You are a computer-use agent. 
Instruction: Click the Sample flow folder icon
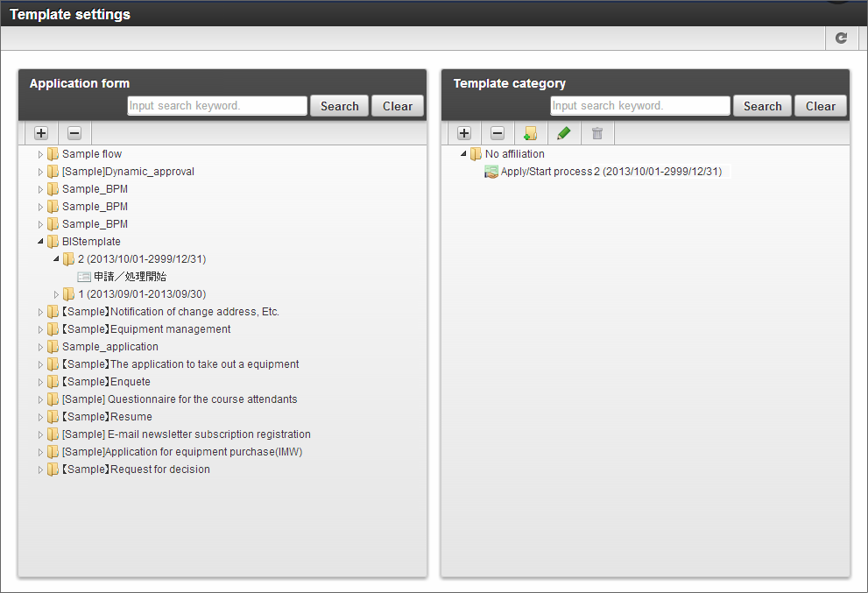[x=53, y=154]
